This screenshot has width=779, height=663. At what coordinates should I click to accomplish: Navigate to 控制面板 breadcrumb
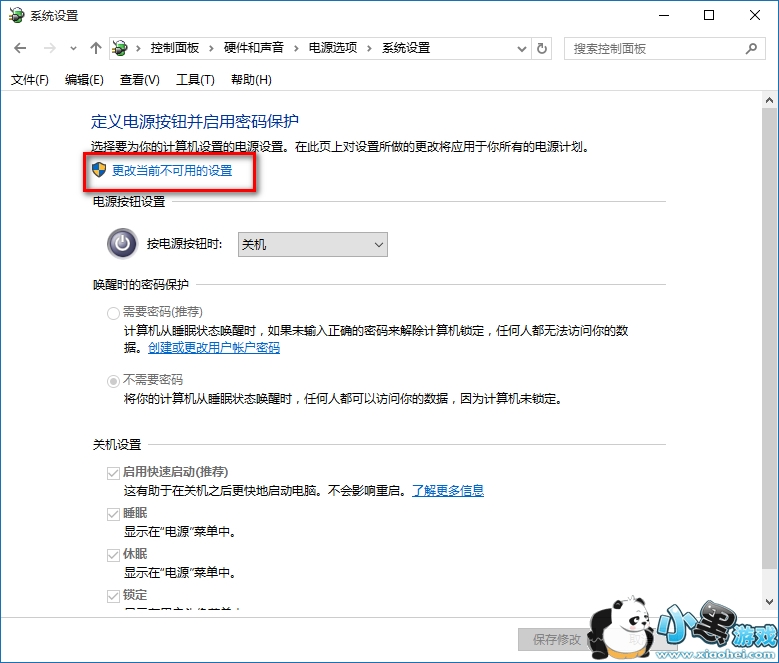point(174,48)
